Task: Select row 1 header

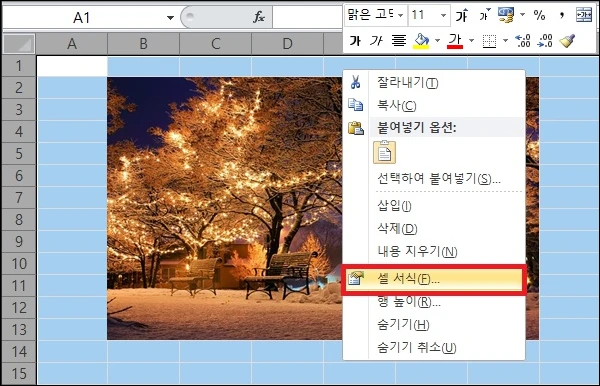Action: [x=19, y=66]
